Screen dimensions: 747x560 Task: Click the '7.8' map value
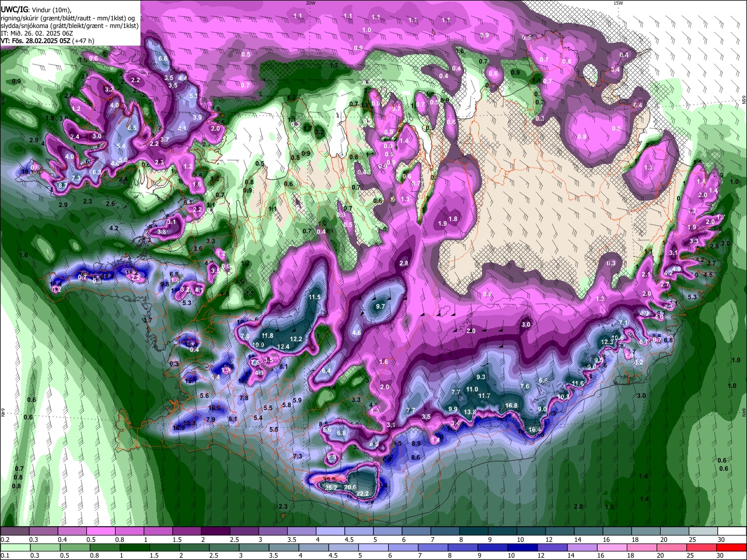(244, 398)
